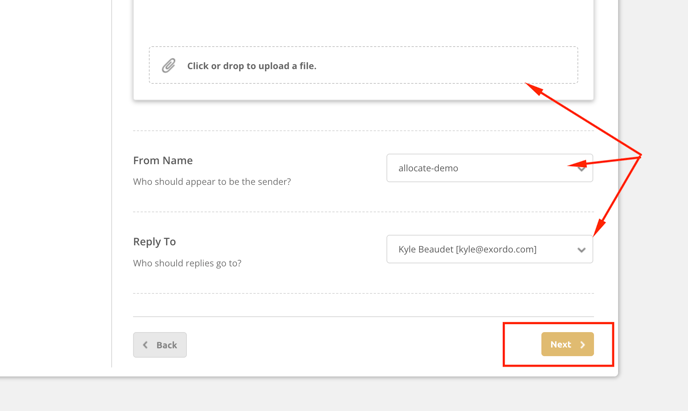Click the left chevron icon on Back

point(146,345)
